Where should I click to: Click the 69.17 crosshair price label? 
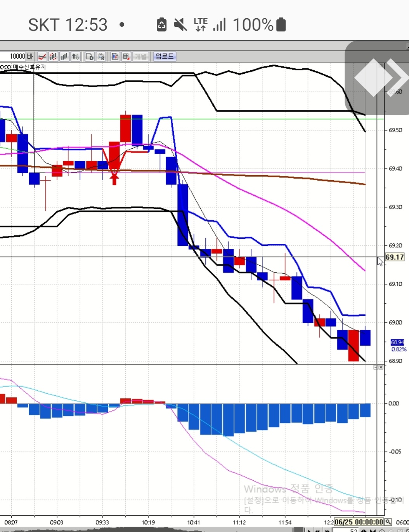click(395, 257)
